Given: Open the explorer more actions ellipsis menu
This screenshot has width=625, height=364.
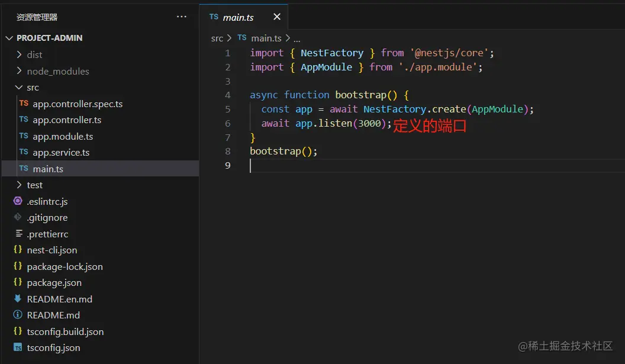Looking at the screenshot, I should 181,17.
